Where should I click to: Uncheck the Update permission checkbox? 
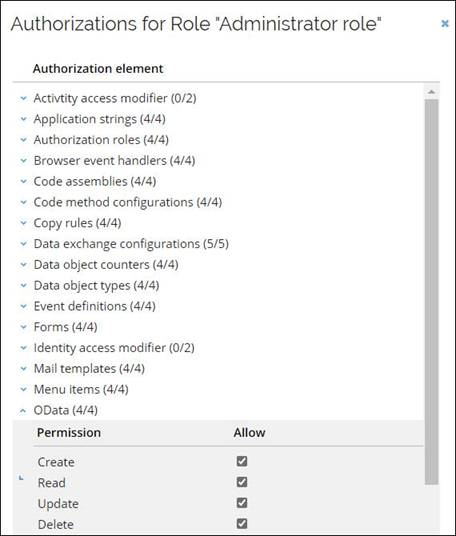pyautogui.click(x=242, y=503)
